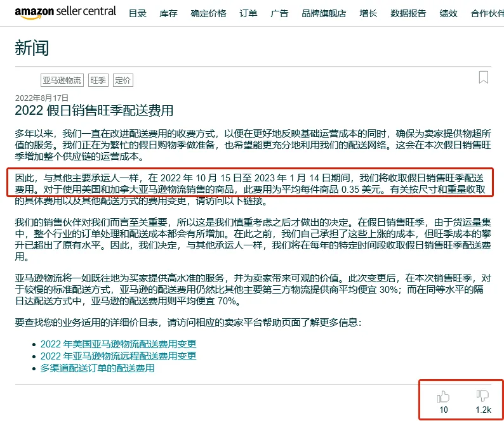
Task: Click the Amazon Seller Central logo
Action: point(65,13)
